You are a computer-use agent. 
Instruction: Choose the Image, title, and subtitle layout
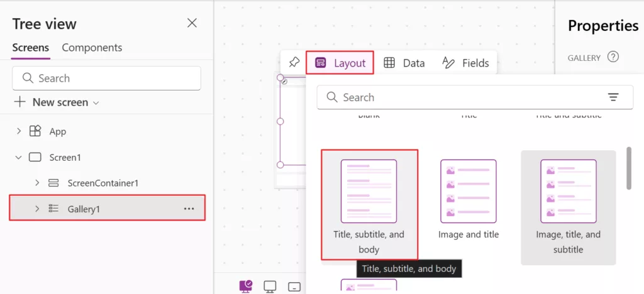point(569,207)
